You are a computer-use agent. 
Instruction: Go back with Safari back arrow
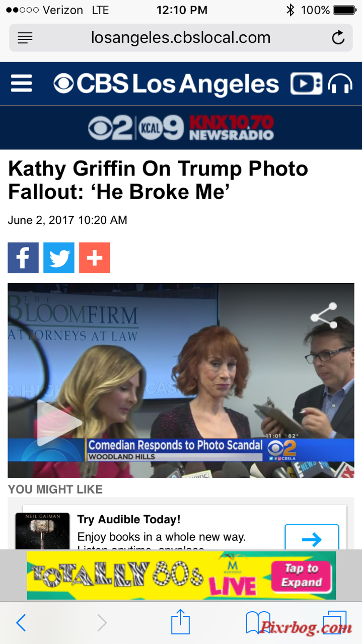[21, 623]
